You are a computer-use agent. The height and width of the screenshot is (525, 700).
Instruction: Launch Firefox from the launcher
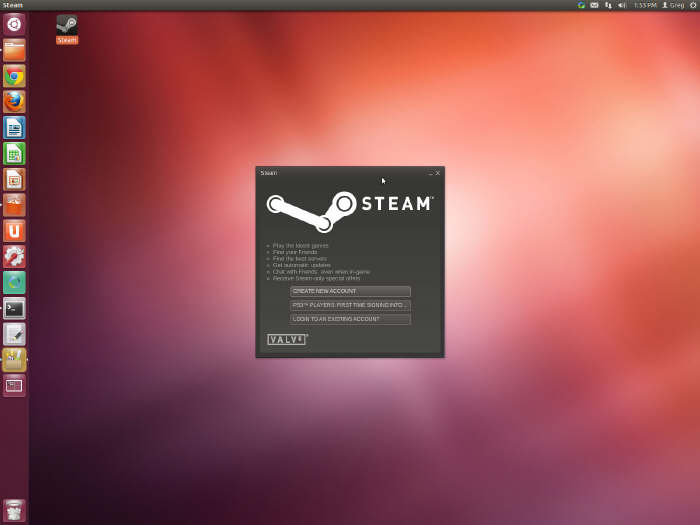[14, 102]
